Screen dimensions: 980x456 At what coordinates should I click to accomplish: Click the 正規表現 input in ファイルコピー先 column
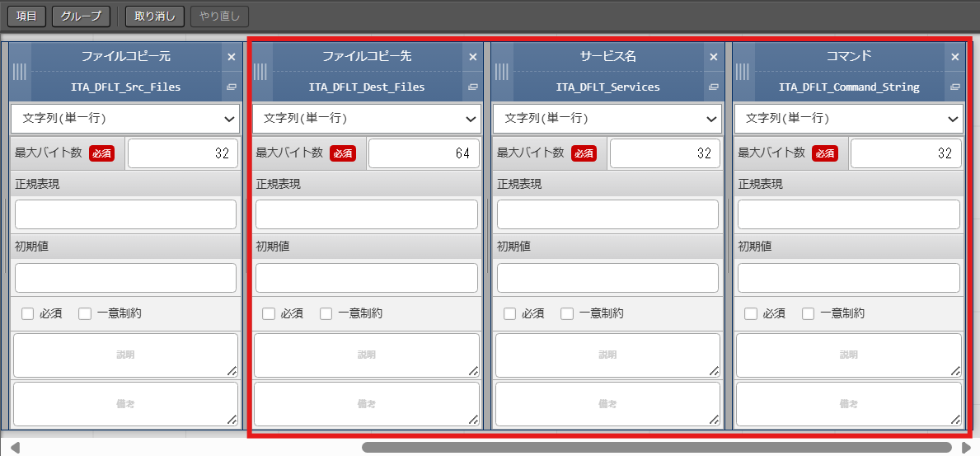pyautogui.click(x=367, y=214)
